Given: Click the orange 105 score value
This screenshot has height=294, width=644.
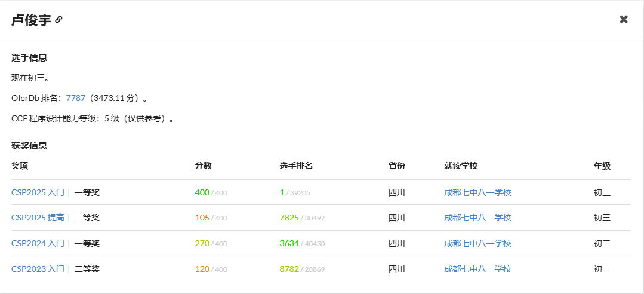Looking at the screenshot, I should click(202, 218).
